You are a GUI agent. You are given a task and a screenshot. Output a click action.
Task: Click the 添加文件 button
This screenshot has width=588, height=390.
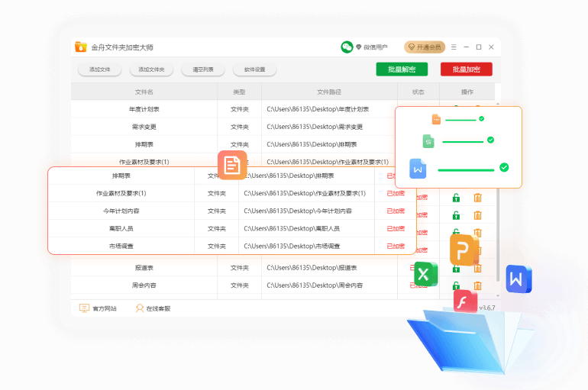coord(100,69)
